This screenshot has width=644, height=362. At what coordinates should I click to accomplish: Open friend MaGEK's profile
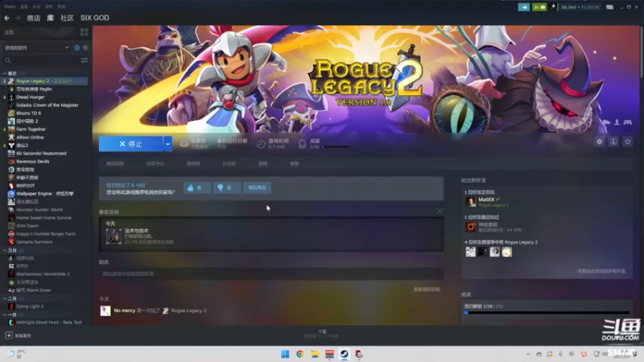click(x=486, y=200)
